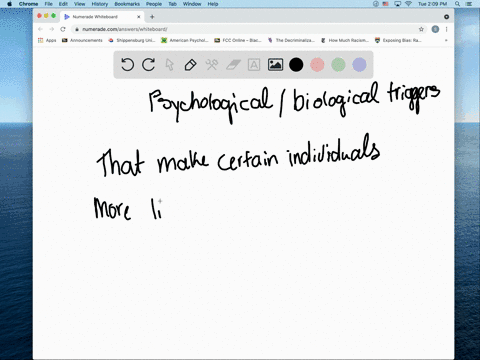The width and height of the screenshot is (480, 360).
Task: Pick the black pen color
Action: 296,65
